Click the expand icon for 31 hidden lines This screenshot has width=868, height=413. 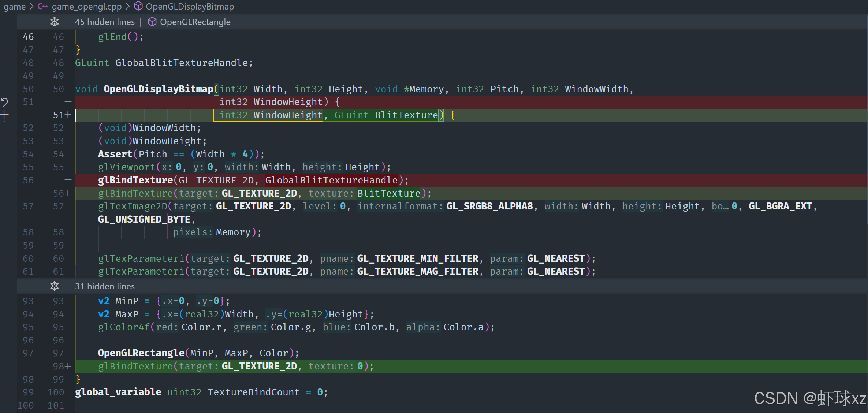pyautogui.click(x=55, y=286)
